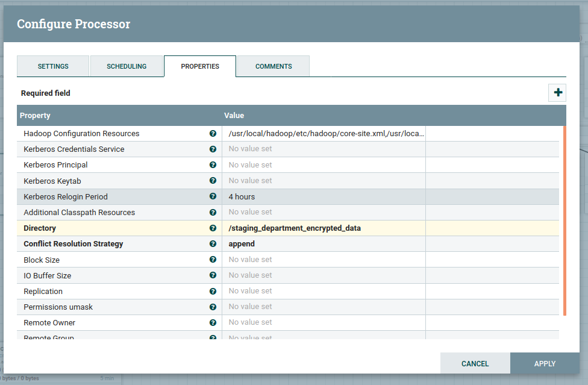Open the Scheduling tab

click(x=127, y=66)
